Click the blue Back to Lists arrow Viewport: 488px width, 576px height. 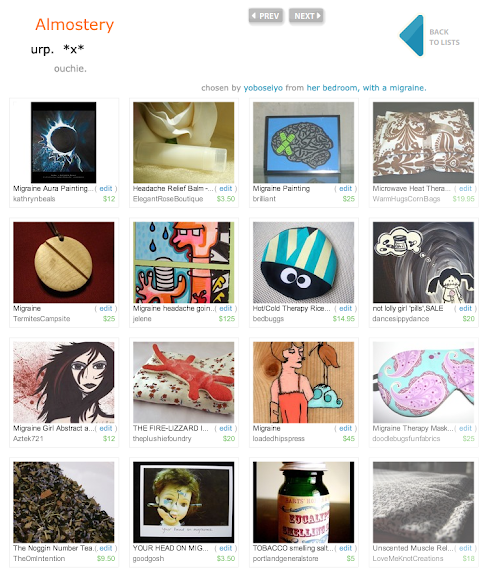pos(412,36)
